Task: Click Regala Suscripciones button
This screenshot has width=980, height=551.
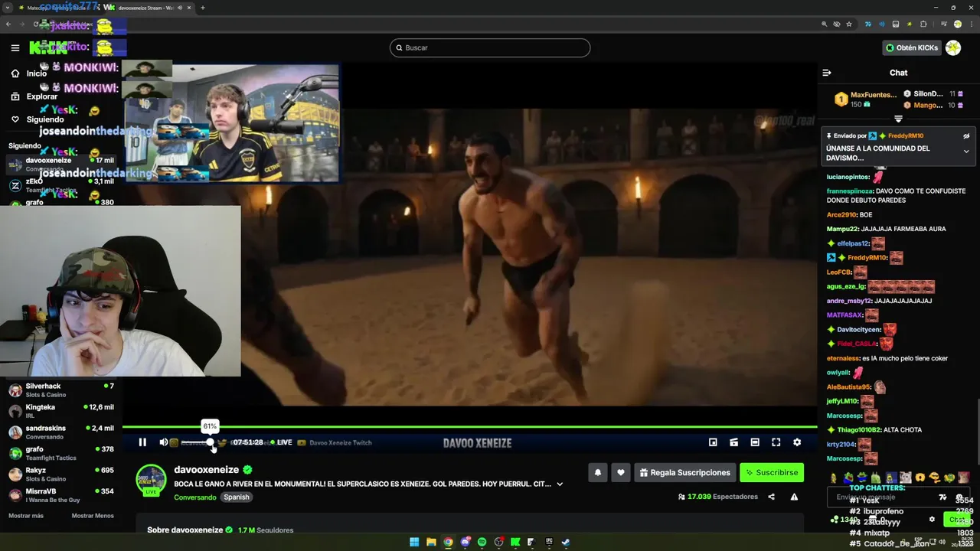Action: [x=685, y=472]
